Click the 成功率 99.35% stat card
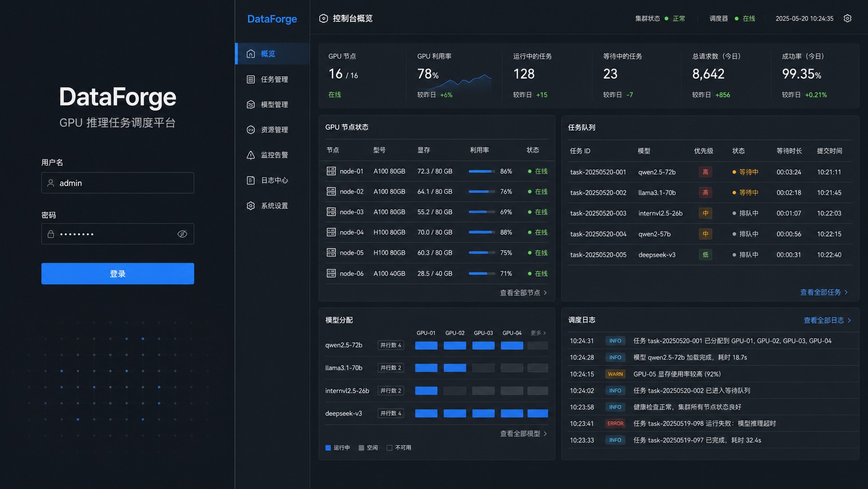Image resolution: width=868 pixels, height=489 pixels. tap(815, 75)
